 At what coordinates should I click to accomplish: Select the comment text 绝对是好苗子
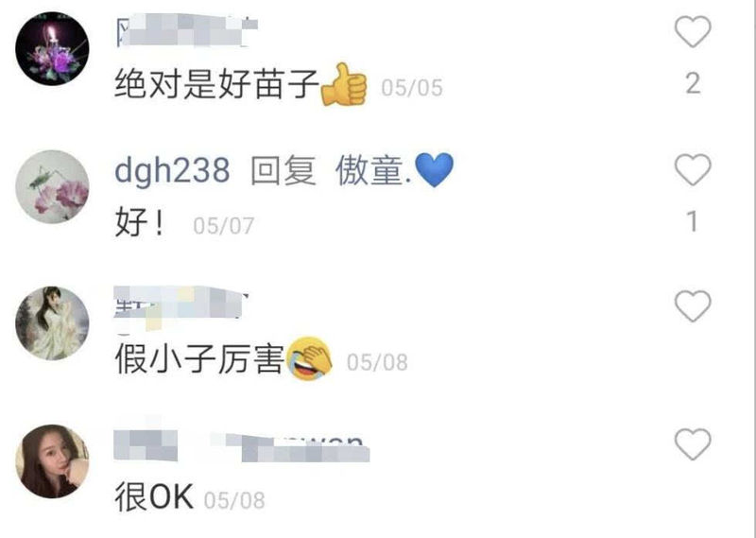(x=216, y=84)
